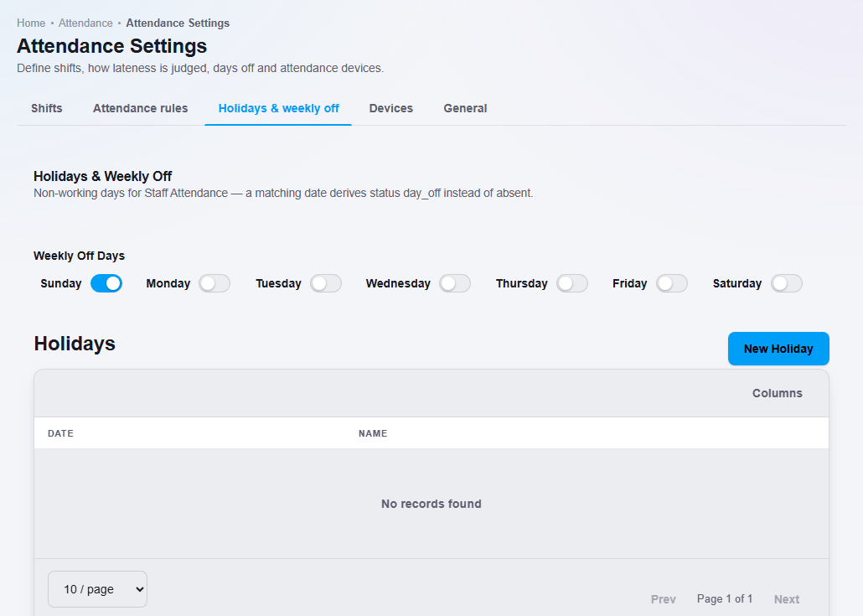The height and width of the screenshot is (616, 863).
Task: Click the 'No records found' message
Action: (431, 504)
